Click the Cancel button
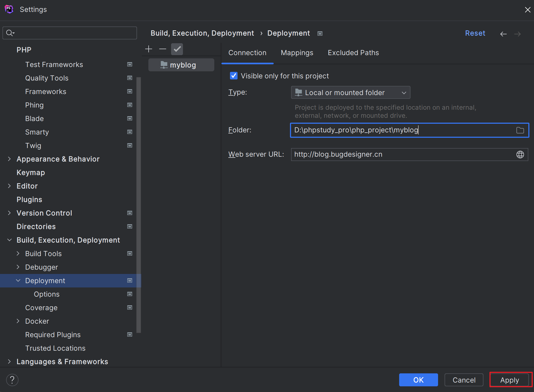Viewport: 534px width, 392px height. pos(464,379)
